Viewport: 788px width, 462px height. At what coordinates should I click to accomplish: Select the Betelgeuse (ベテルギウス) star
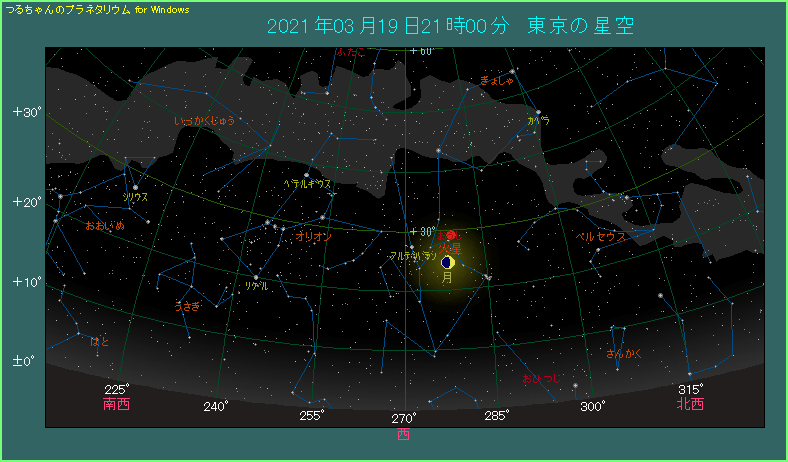tap(307, 174)
